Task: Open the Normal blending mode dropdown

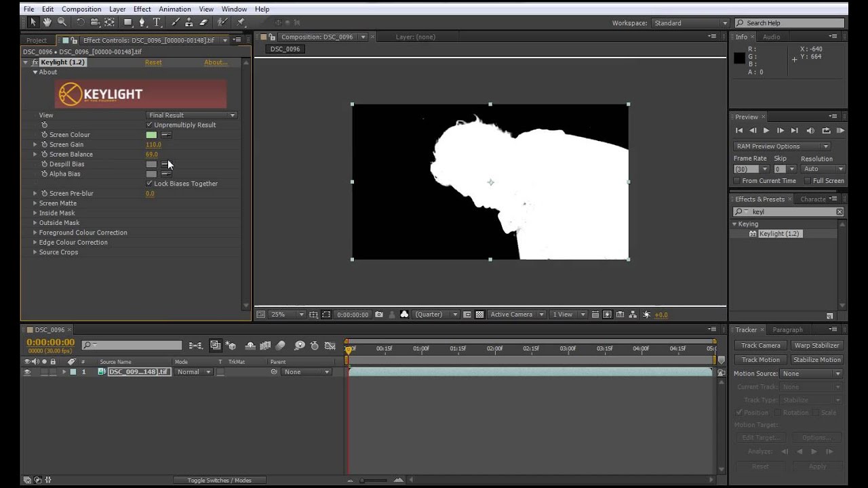Action: point(194,372)
